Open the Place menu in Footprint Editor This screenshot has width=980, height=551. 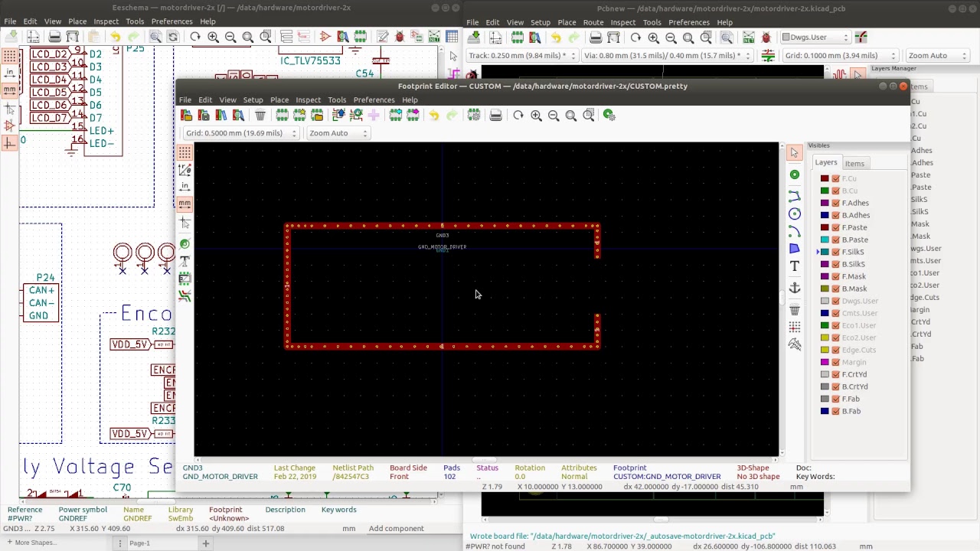pyautogui.click(x=279, y=99)
